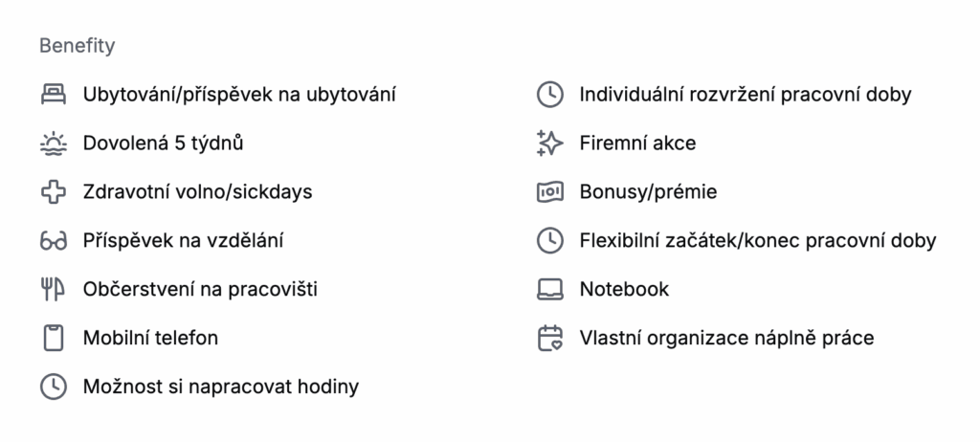
Task: Click the clock icon beside Možnost si napracovat hodiny
Action: (x=54, y=387)
